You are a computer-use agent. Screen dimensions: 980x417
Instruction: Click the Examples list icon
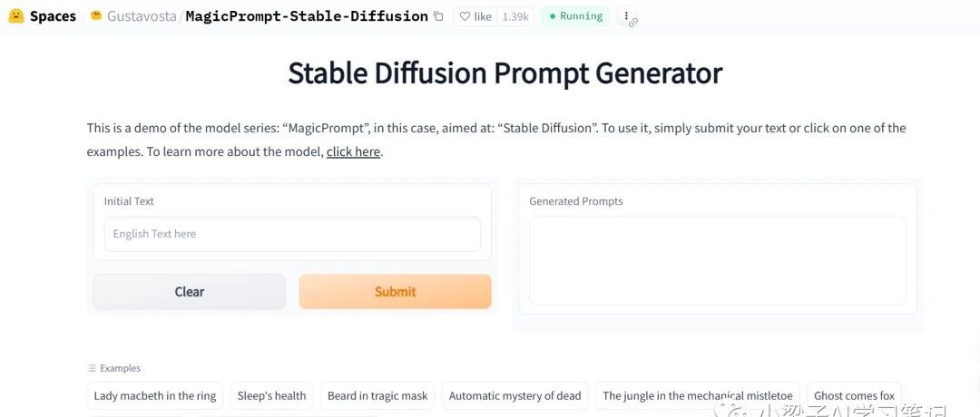click(x=92, y=368)
